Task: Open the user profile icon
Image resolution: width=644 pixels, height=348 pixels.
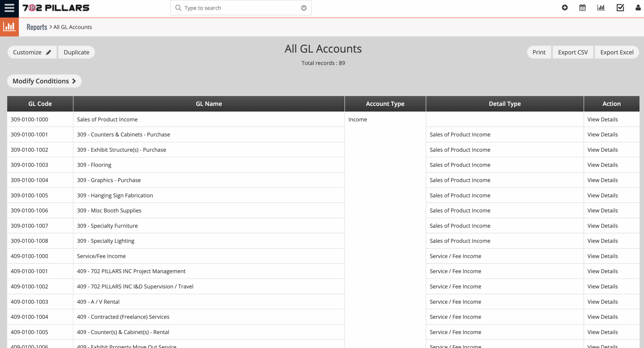Action: [638, 8]
